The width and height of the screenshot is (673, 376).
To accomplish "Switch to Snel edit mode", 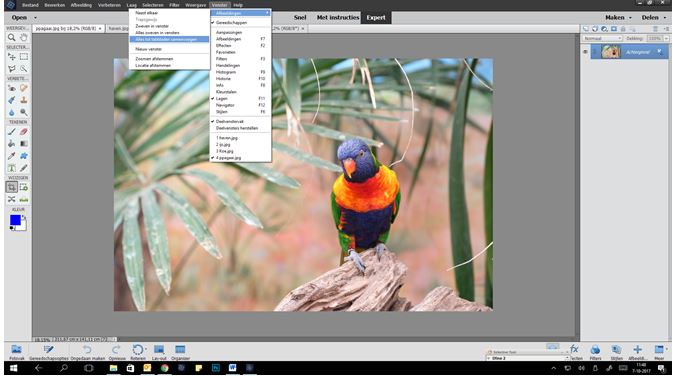I will (300, 18).
